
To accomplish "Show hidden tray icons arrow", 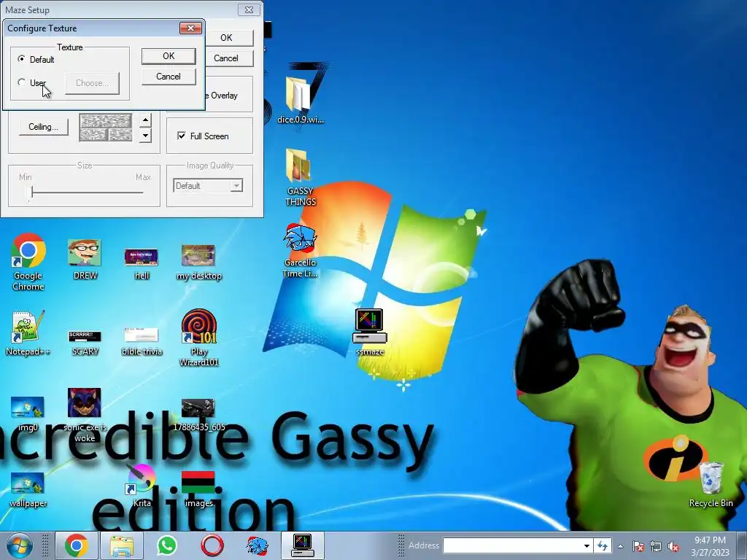I will click(620, 546).
